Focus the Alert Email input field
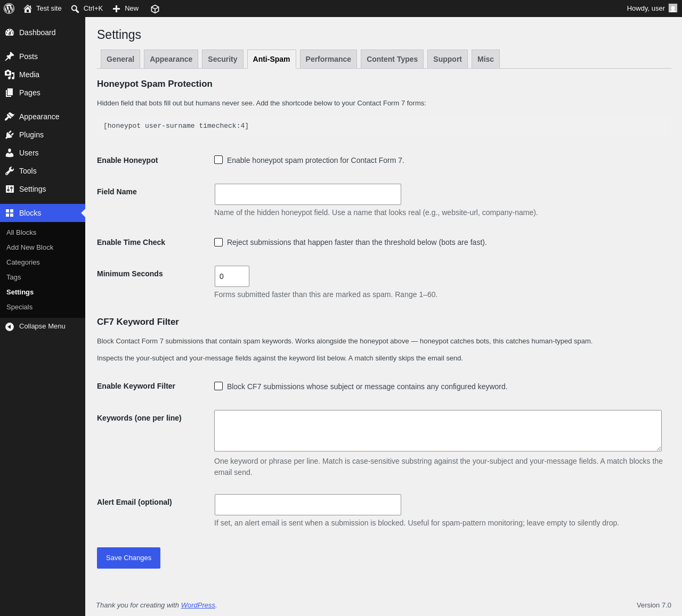 [x=308, y=505]
